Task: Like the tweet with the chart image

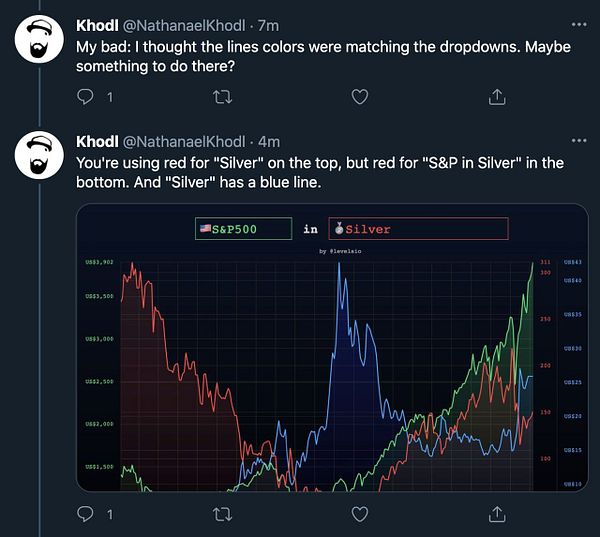Action: (x=360, y=514)
